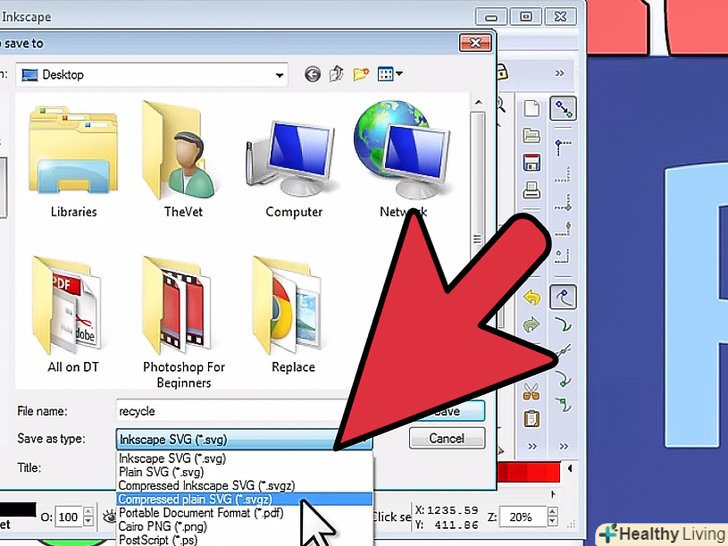Choose Cairo PNG (*.png) option
The image size is (728, 546).
[x=244, y=526]
